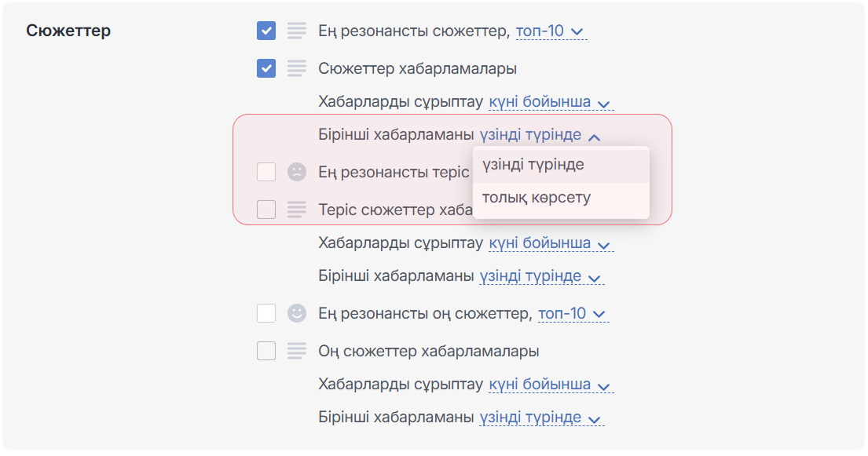868x456 pixels.
Task: Click lines icon beside 'Оң сюжеттер хабарламалары'
Action: click(296, 351)
